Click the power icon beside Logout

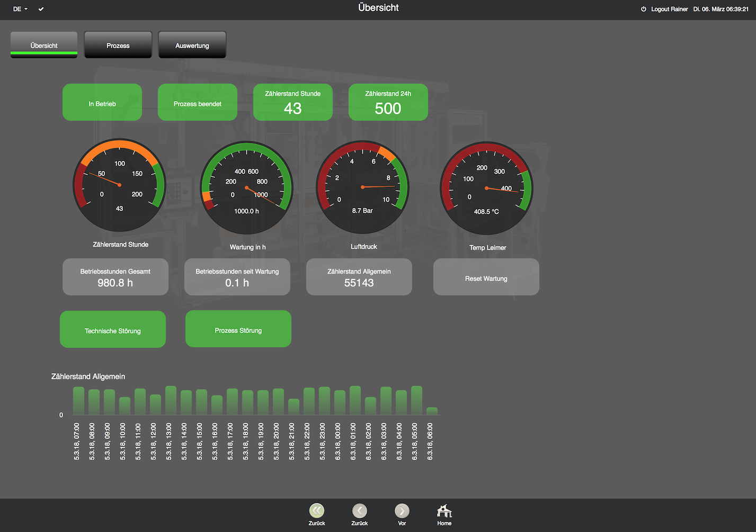point(644,9)
